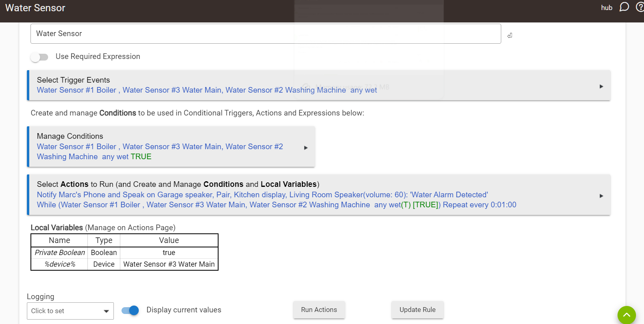Open the Logging 'Click to set' dropdown
Viewport: 644px width, 324px height.
pos(70,311)
